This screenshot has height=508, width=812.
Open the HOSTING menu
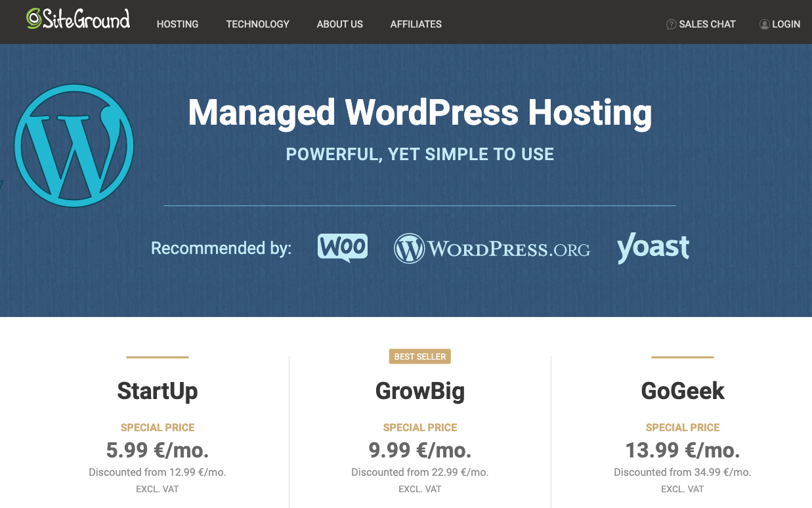point(177,24)
